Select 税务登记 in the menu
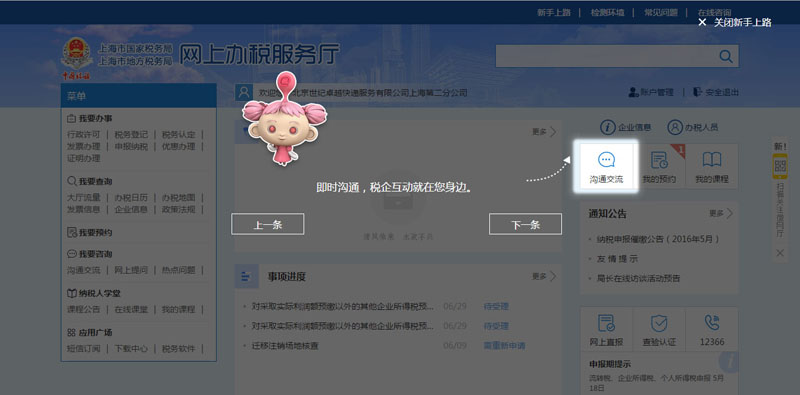The height and width of the screenshot is (395, 800). tap(131, 135)
